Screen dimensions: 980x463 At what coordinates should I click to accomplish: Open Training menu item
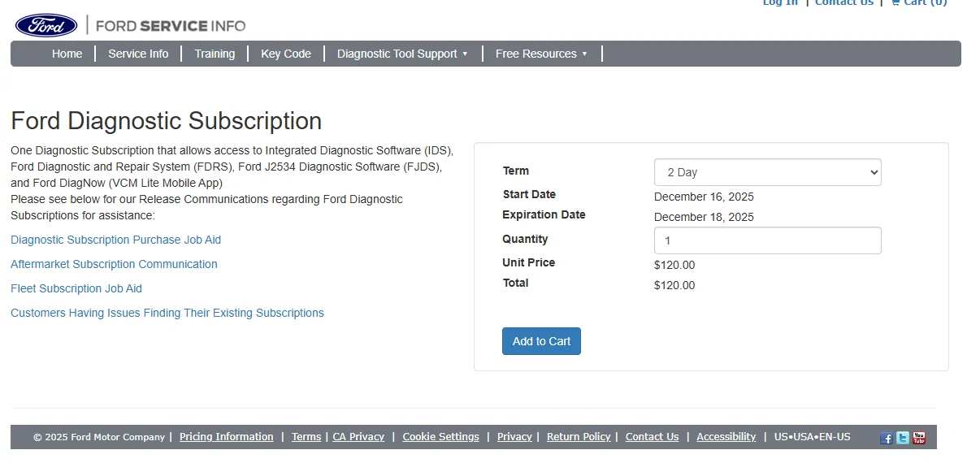[215, 54]
